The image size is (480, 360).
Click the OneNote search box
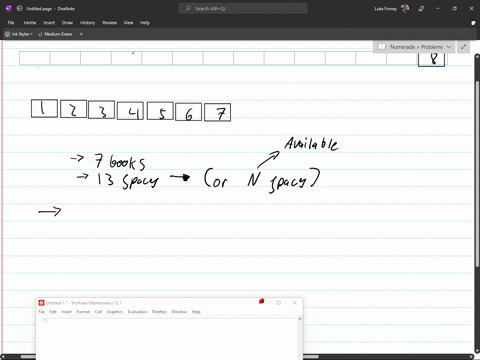pos(243,9)
